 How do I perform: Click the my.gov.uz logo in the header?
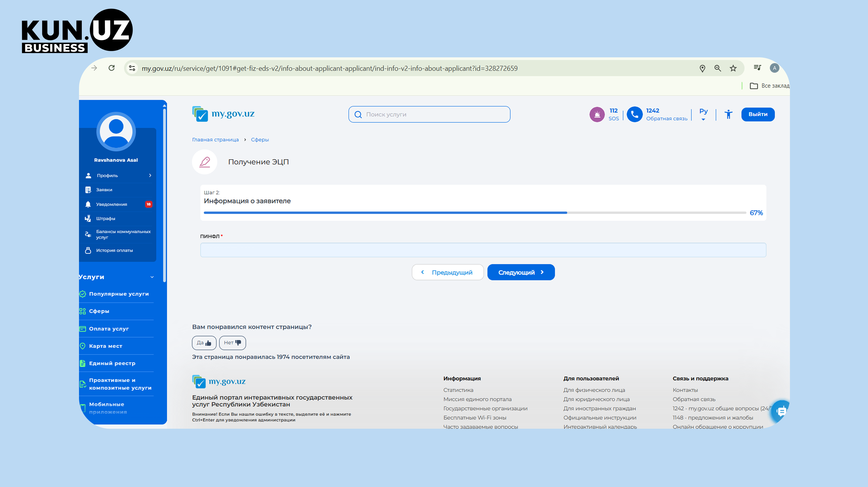coord(223,114)
